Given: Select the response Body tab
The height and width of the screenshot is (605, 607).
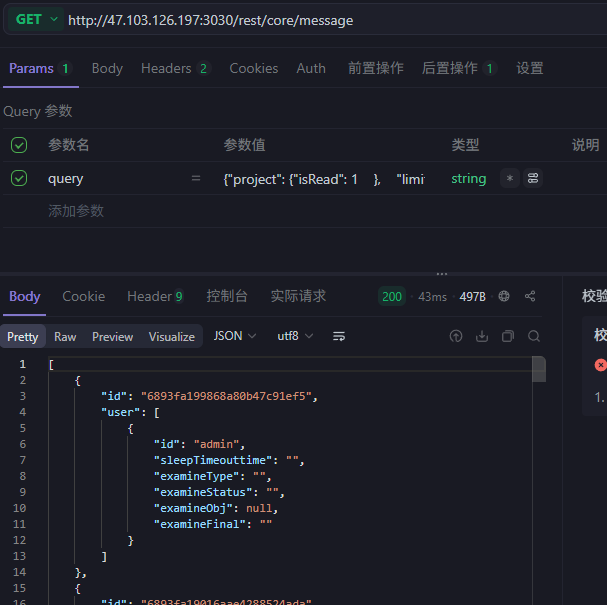Looking at the screenshot, I should click(x=24, y=297).
